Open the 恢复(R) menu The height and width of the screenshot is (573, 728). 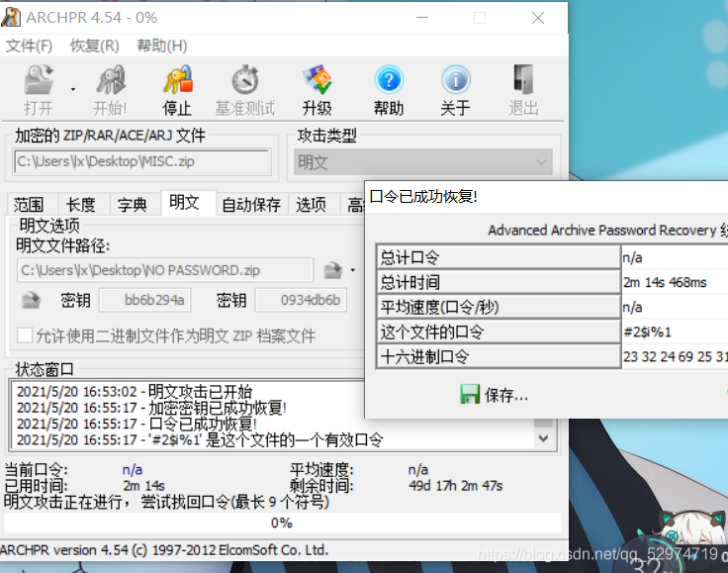point(95,46)
